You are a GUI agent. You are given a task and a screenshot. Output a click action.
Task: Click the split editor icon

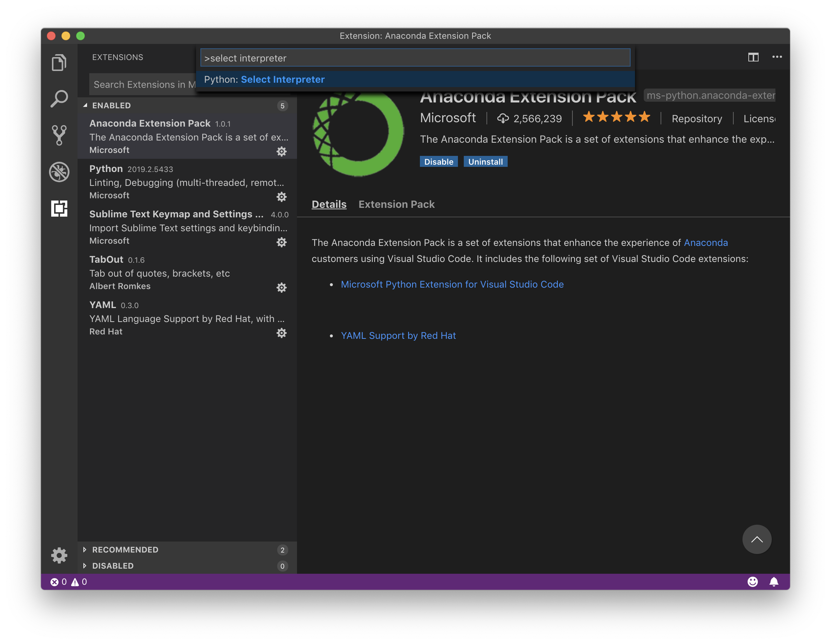[753, 57]
